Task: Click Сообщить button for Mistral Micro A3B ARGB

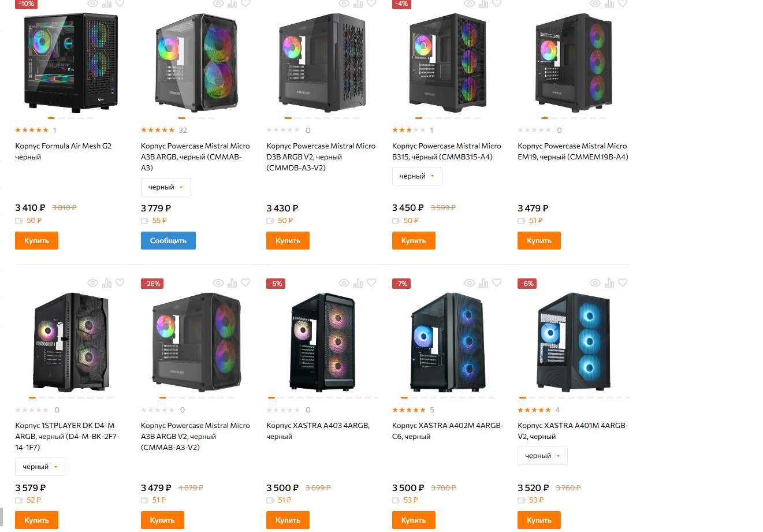Action: pyautogui.click(x=168, y=241)
